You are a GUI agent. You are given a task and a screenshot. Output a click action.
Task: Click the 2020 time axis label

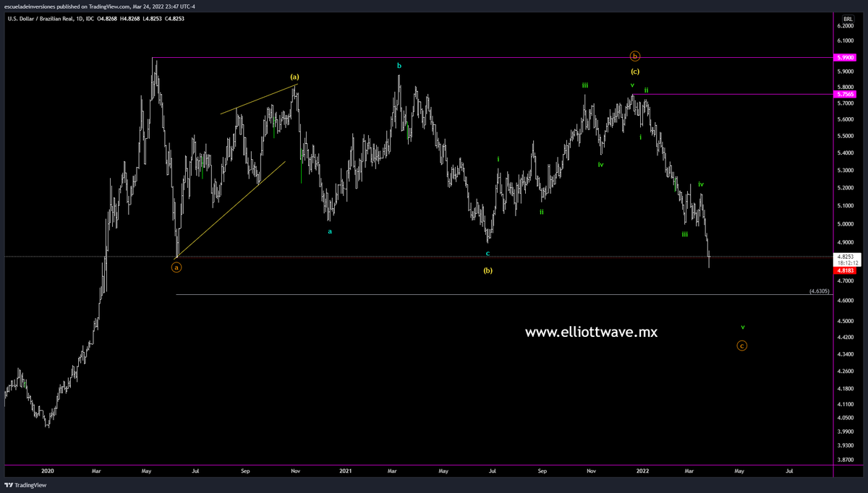(x=47, y=471)
